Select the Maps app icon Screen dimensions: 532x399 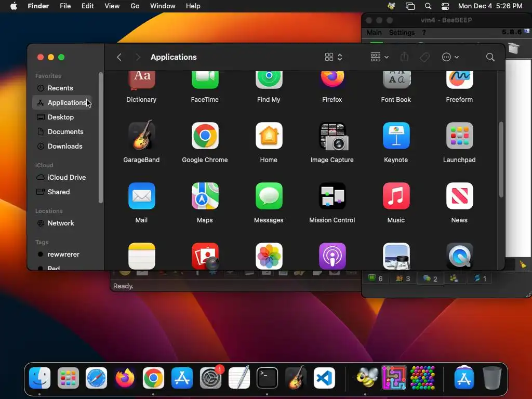(205, 196)
